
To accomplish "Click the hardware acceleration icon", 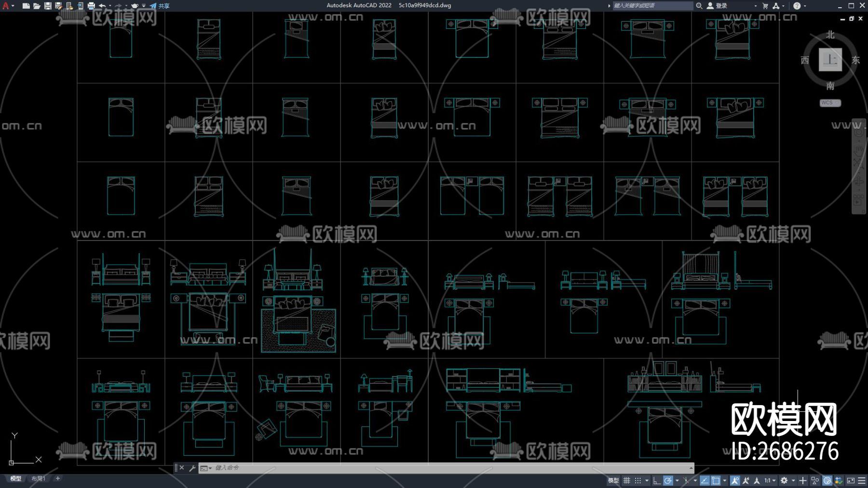I will tap(827, 480).
